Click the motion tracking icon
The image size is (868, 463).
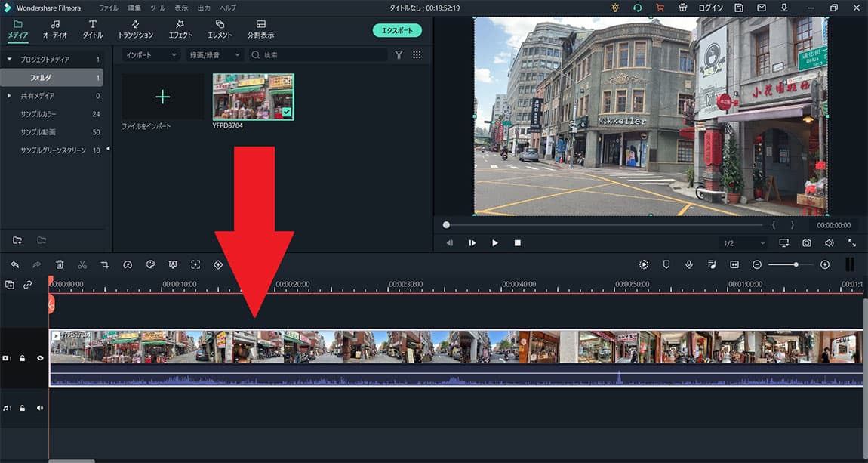click(x=195, y=264)
